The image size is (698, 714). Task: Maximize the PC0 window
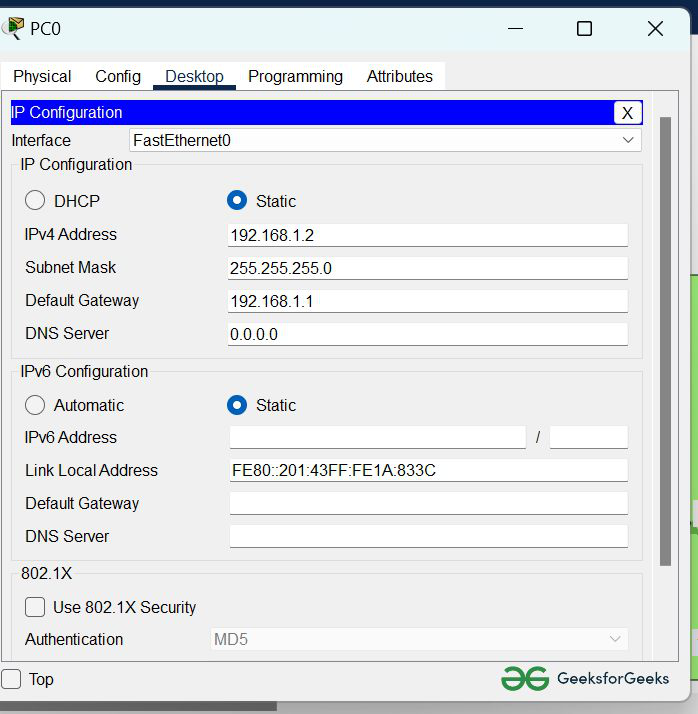pos(584,29)
